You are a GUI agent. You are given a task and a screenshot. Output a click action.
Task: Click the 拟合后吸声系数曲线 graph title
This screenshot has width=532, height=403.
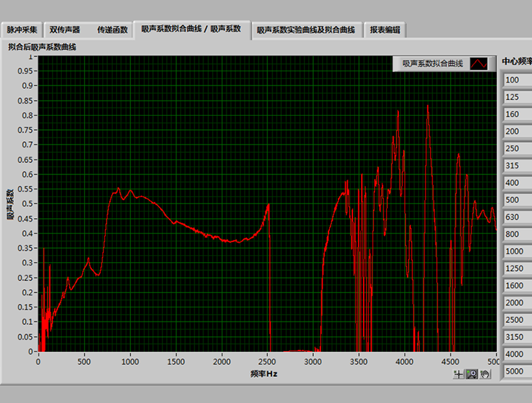click(x=42, y=47)
